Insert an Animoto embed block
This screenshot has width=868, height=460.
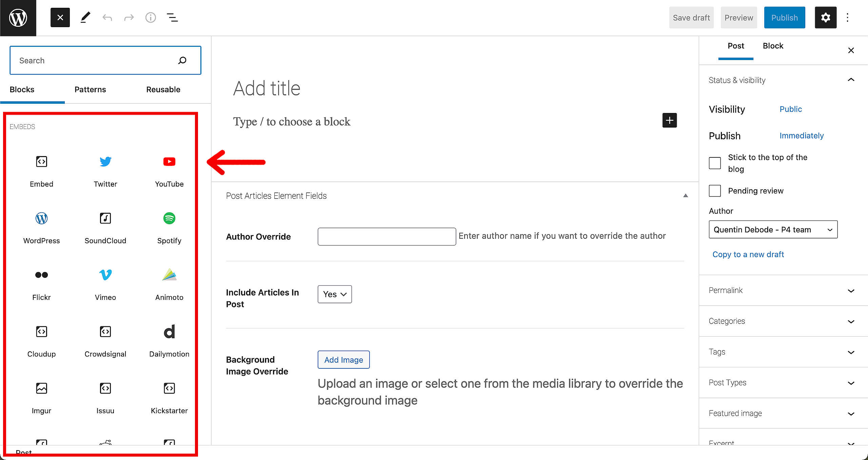[169, 285]
